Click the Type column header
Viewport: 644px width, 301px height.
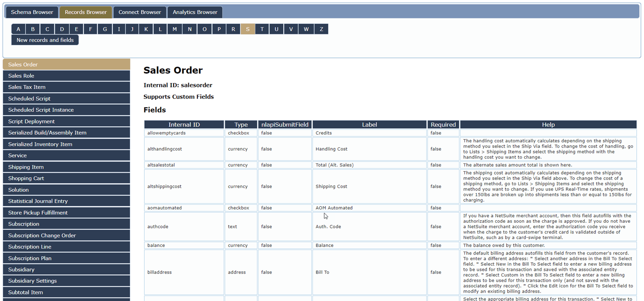click(x=241, y=125)
